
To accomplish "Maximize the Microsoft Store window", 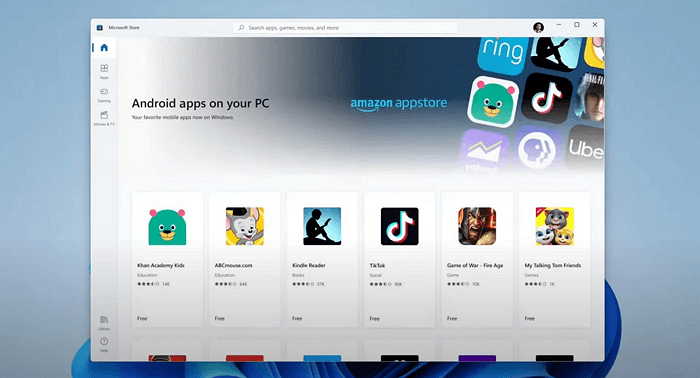I will [x=577, y=25].
